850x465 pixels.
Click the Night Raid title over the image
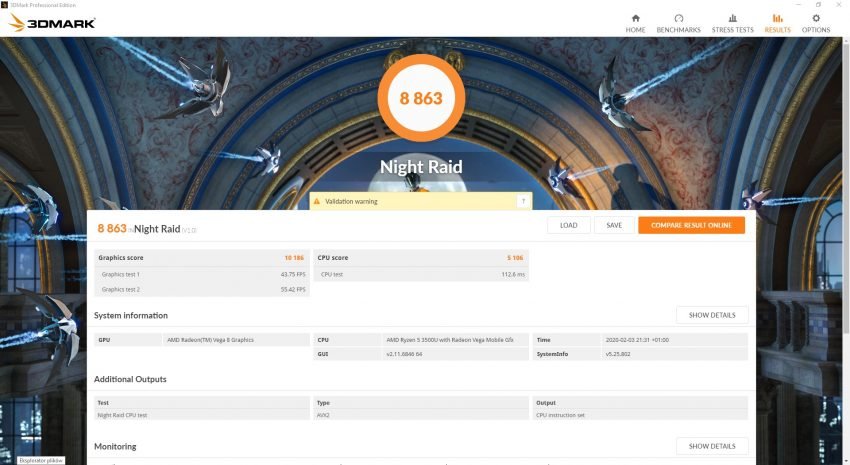click(x=421, y=167)
